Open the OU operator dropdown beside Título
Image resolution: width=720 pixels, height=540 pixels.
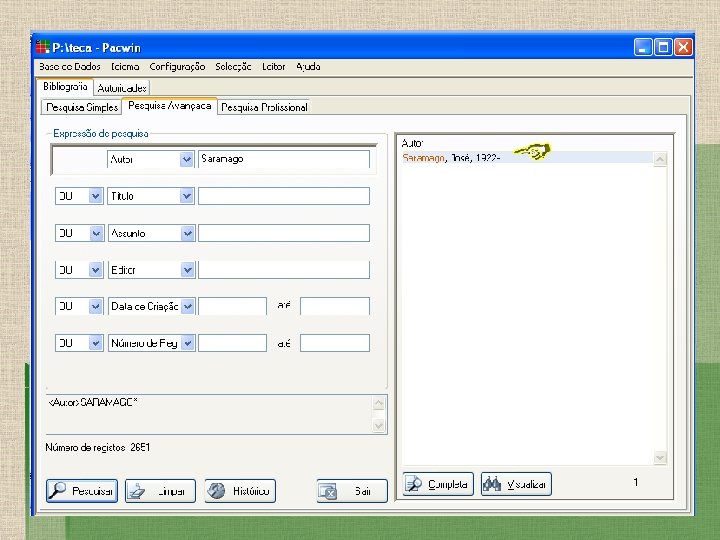click(x=95, y=196)
